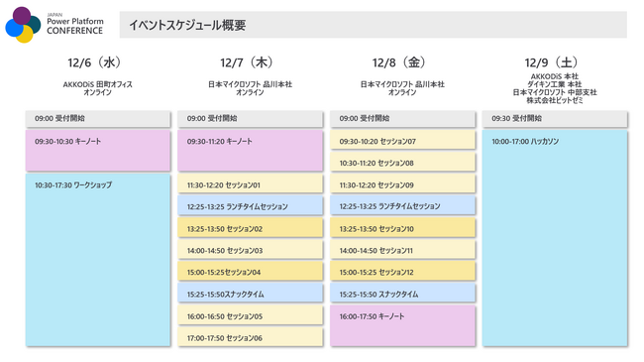The image size is (644, 362).
Task: Select the 16:00-17:50 キーノート block
Action: click(x=402, y=325)
